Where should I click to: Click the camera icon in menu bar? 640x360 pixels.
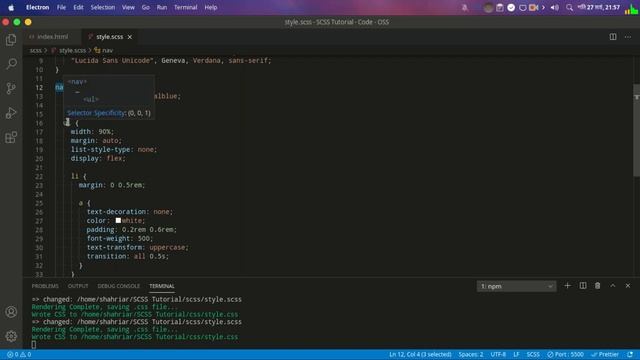(533, 7)
